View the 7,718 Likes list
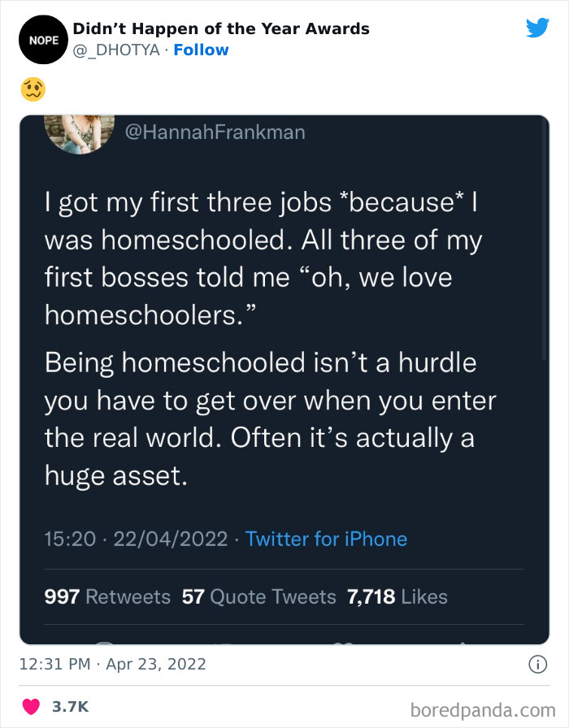 397,597
